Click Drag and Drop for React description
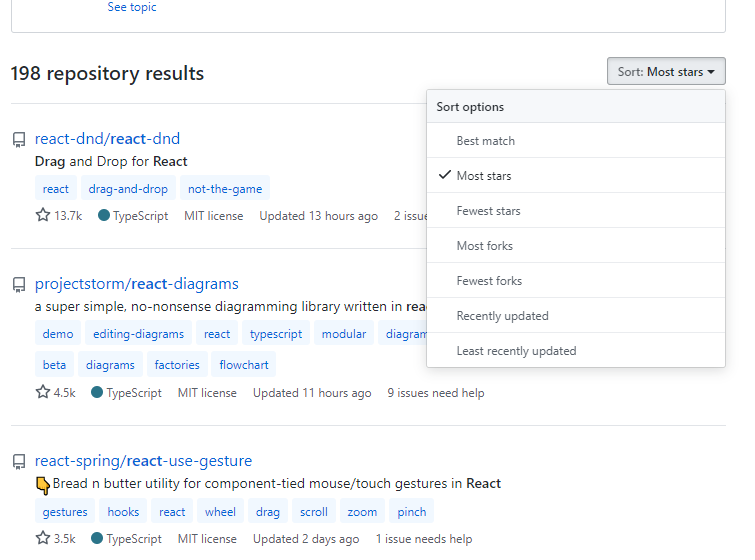The height and width of the screenshot is (560, 755). pos(111,161)
